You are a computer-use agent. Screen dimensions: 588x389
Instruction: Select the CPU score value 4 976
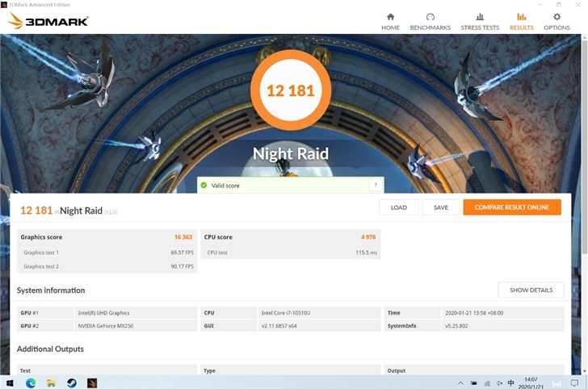pyautogui.click(x=368, y=236)
